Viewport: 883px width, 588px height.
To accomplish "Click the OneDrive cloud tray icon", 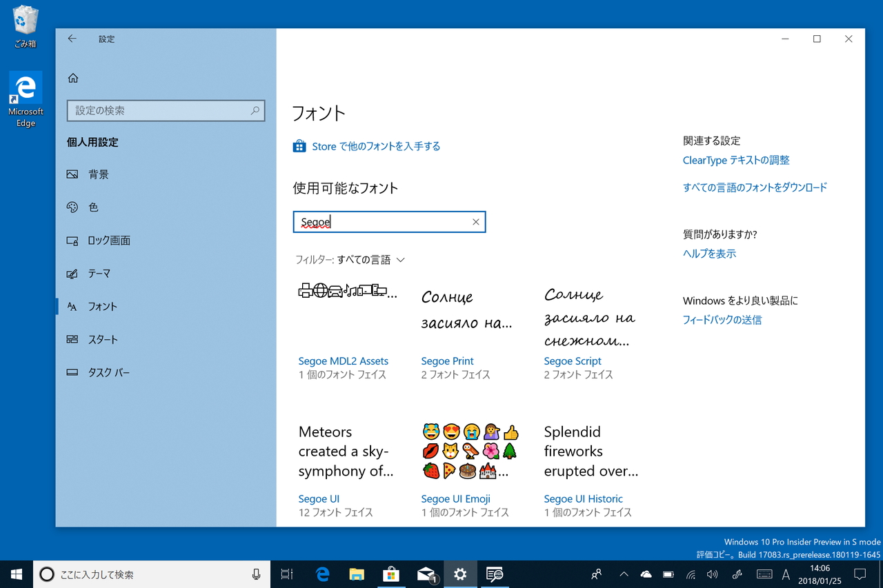I will point(646,574).
